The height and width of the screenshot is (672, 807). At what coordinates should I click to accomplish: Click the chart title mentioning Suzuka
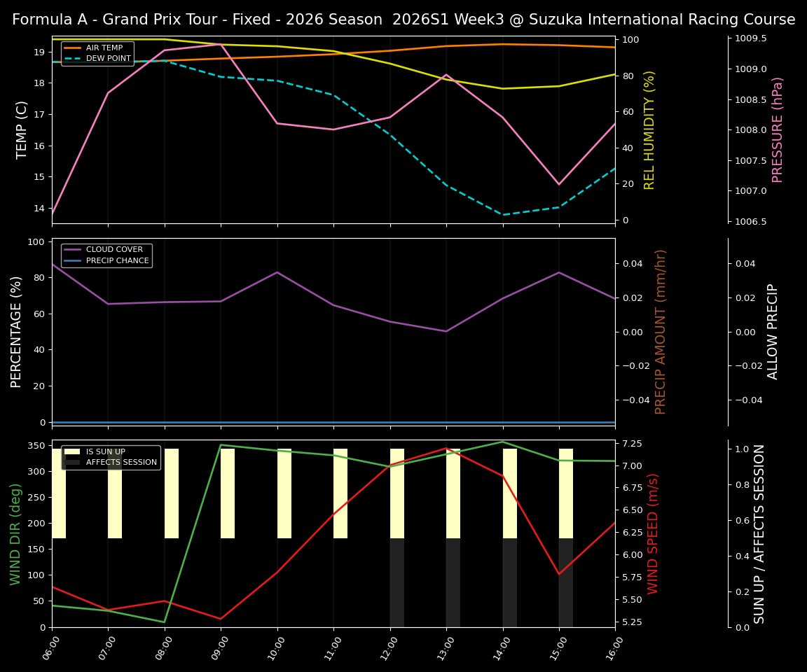(403, 20)
